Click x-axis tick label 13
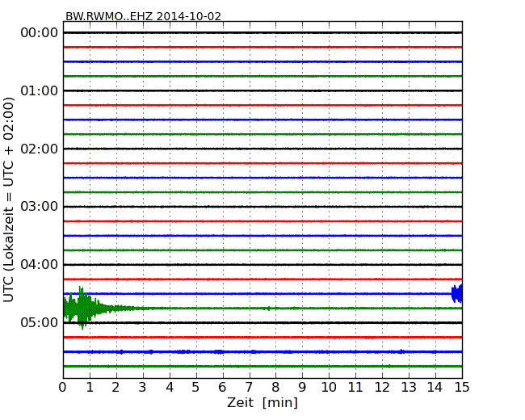Screen dimensions: 525x420 (x=409, y=388)
